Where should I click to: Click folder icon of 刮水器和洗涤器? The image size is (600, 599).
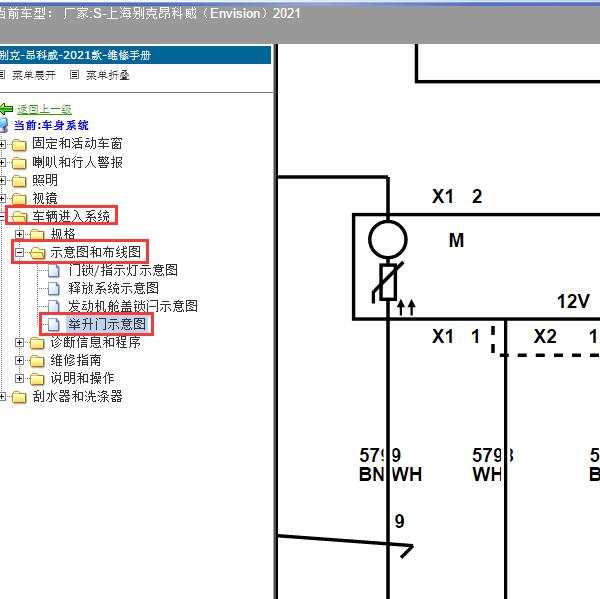click(x=19, y=397)
